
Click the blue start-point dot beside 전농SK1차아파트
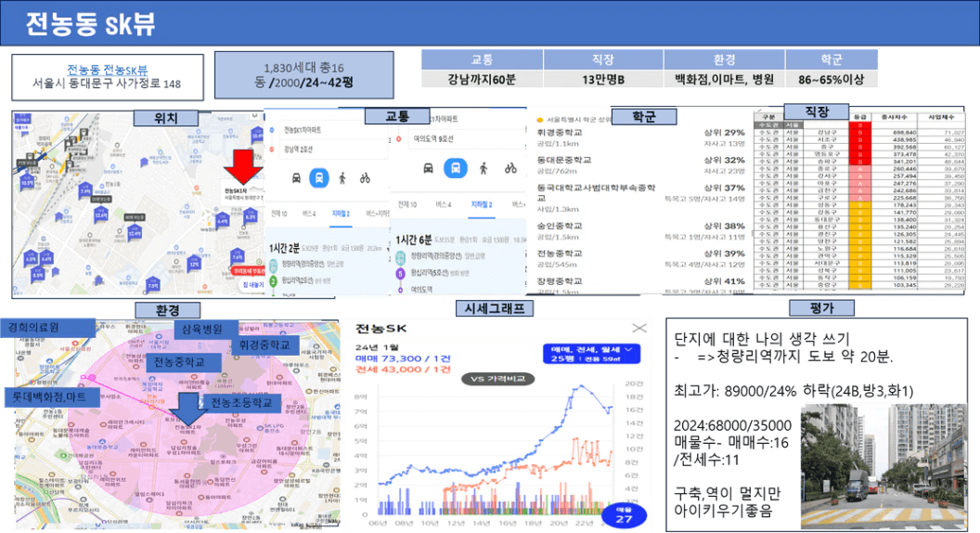click(x=272, y=130)
